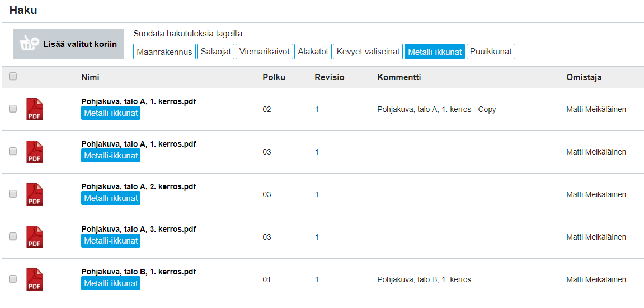Check the box for talo B, 1. kerros.pdf

point(13,279)
